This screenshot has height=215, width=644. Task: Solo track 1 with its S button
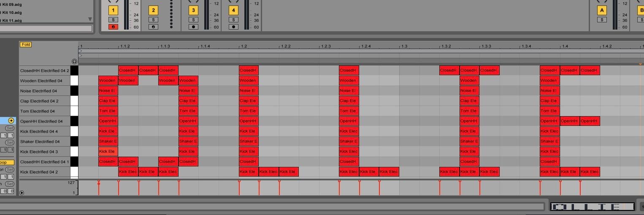coord(113,20)
